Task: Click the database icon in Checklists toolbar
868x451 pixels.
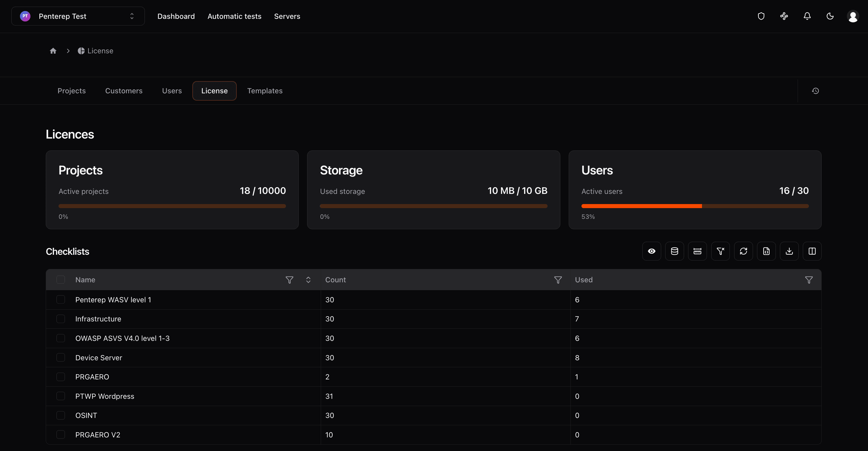Action: pyautogui.click(x=674, y=251)
